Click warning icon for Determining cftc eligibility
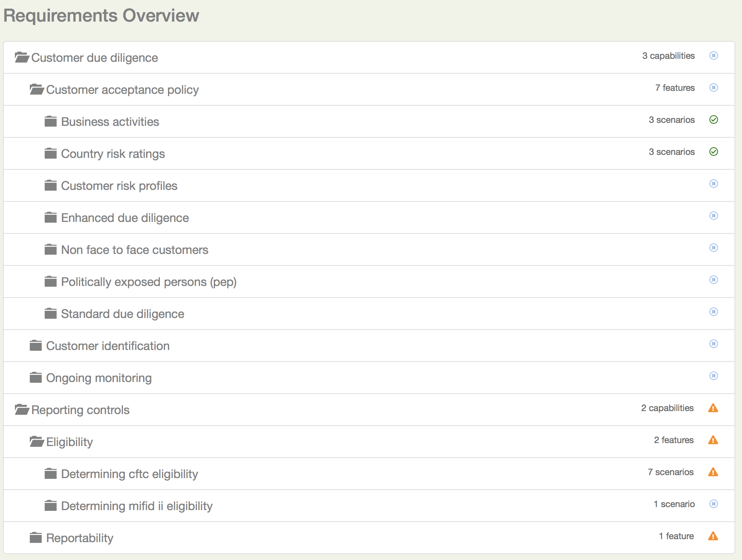This screenshot has width=742, height=560. click(713, 472)
